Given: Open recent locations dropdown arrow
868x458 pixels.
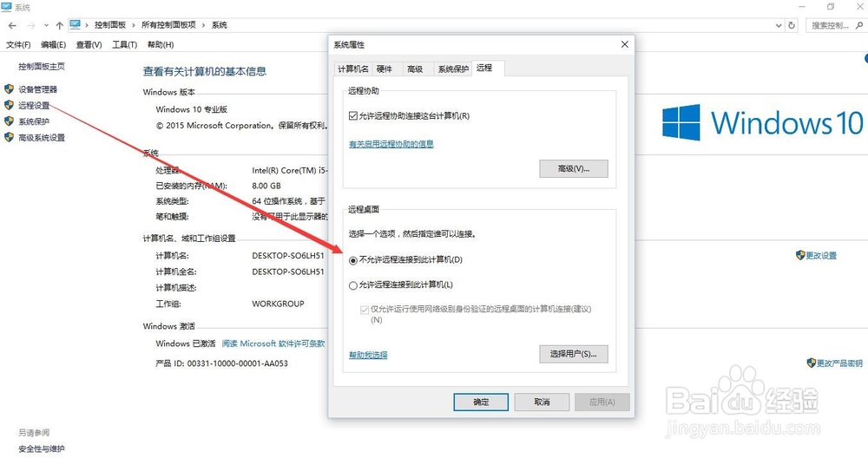Looking at the screenshot, I should pyautogui.click(x=46, y=25).
